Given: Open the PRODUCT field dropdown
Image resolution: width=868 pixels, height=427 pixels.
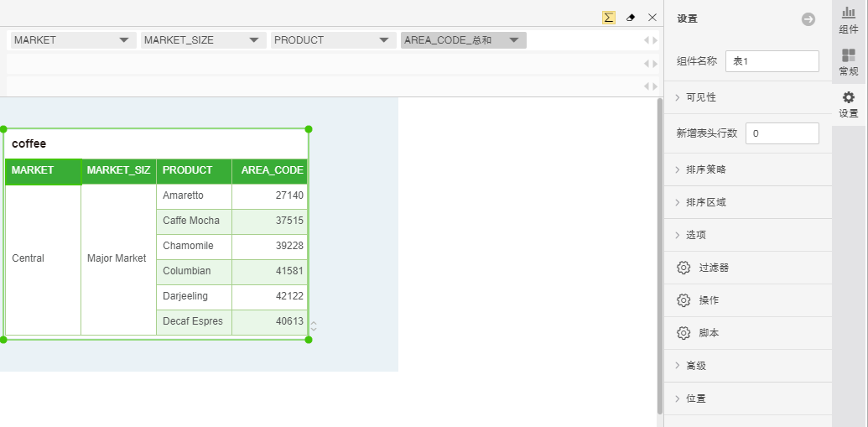Looking at the screenshot, I should click(384, 40).
